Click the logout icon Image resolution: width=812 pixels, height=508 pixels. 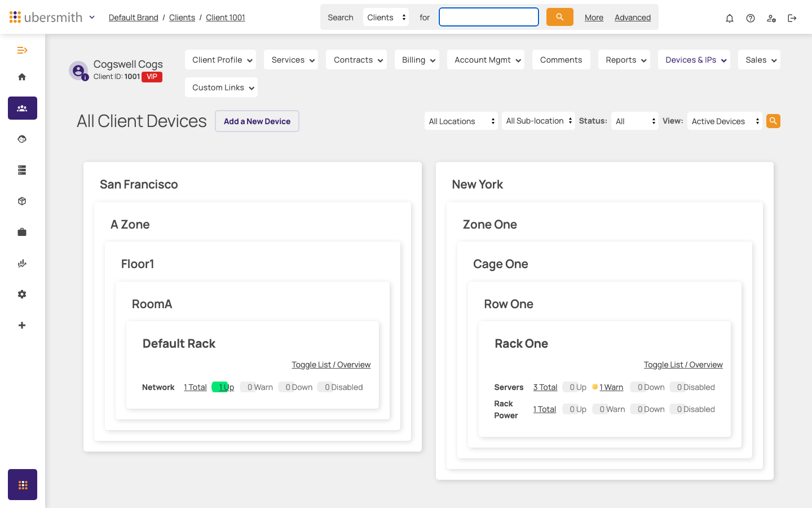(792, 18)
